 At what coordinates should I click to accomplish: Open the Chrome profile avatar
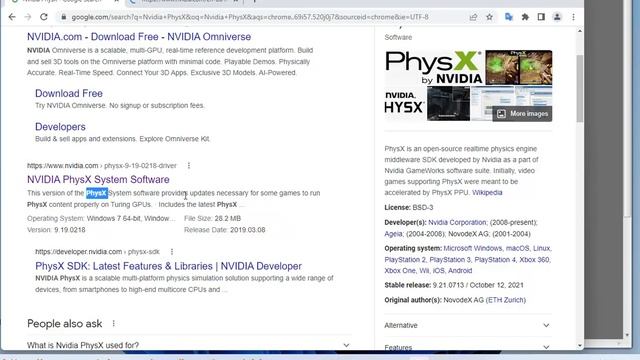pyautogui.click(x=557, y=17)
